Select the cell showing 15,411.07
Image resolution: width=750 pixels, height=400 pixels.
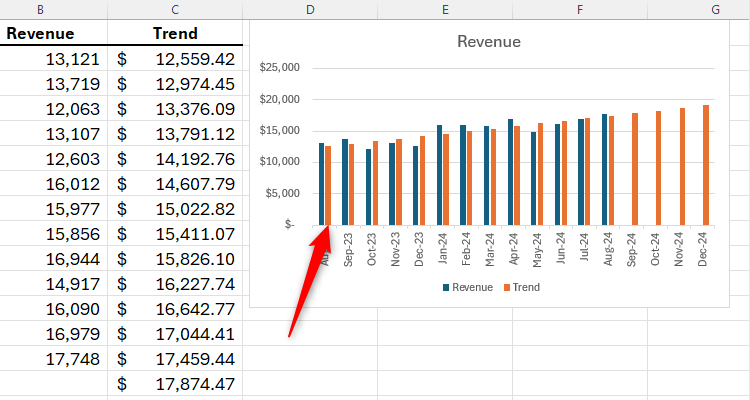(175, 234)
